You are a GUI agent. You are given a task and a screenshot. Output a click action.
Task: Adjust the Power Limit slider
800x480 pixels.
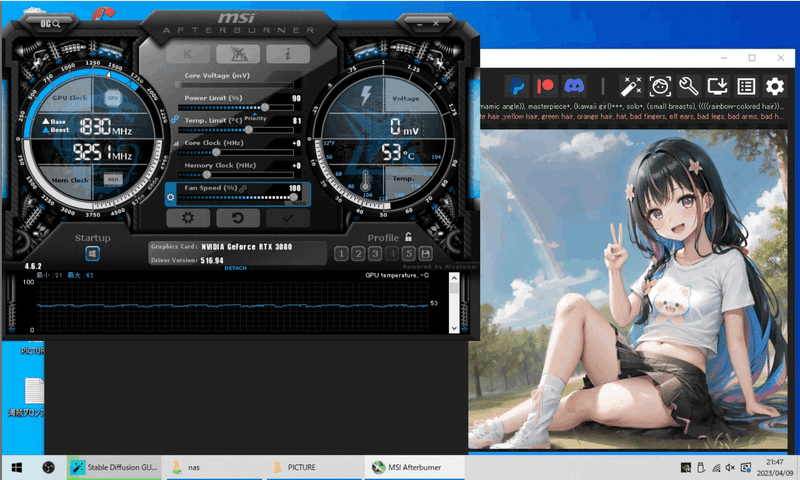(236, 107)
